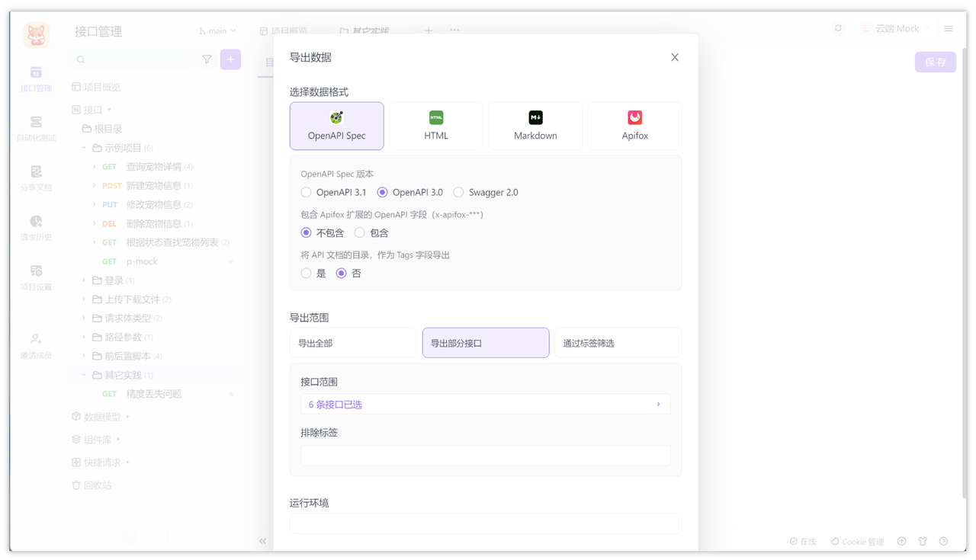Open 自动化测试 in left sidebar

(36, 129)
